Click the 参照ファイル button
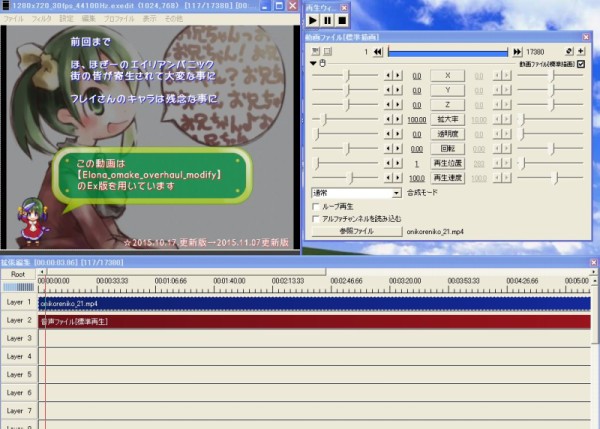This screenshot has height=429, width=600. pyautogui.click(x=357, y=231)
